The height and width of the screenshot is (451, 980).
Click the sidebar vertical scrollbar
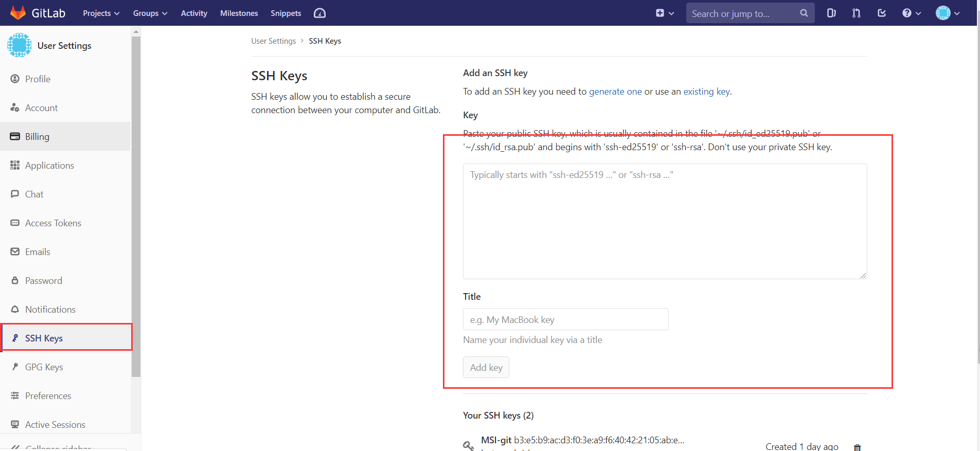point(136,206)
